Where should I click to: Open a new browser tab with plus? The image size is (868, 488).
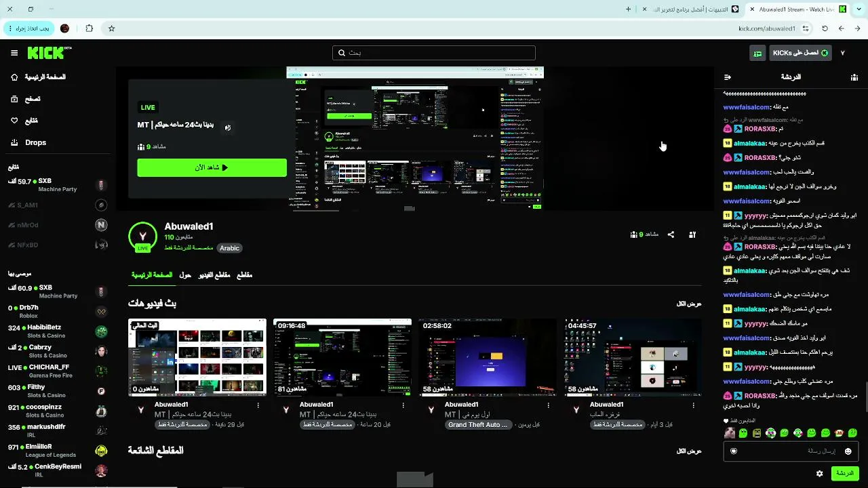click(628, 9)
